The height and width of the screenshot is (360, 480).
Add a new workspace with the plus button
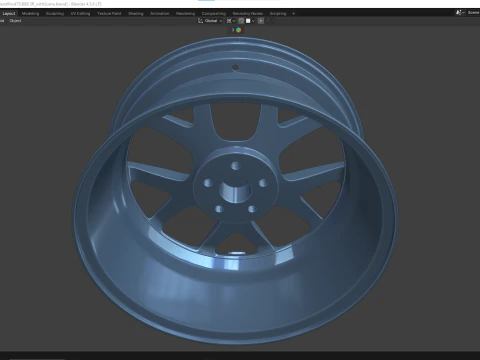[293, 14]
